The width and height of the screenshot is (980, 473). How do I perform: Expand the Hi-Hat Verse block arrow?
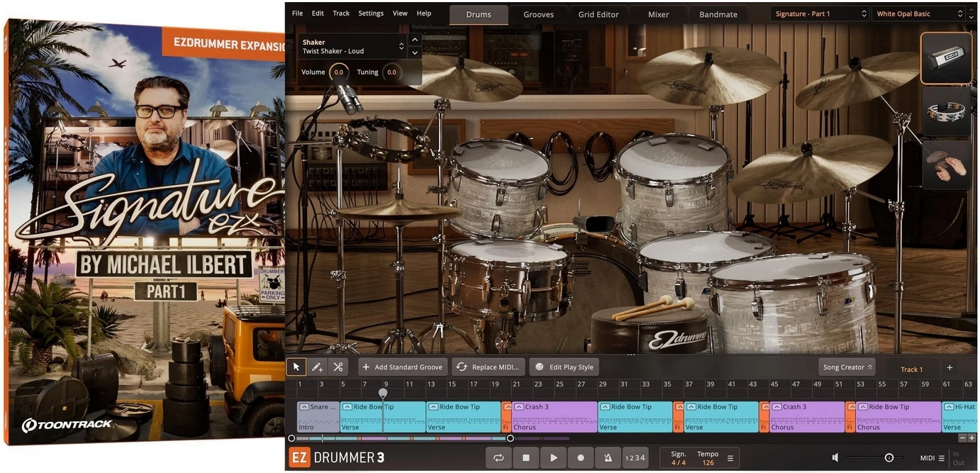click(x=948, y=407)
